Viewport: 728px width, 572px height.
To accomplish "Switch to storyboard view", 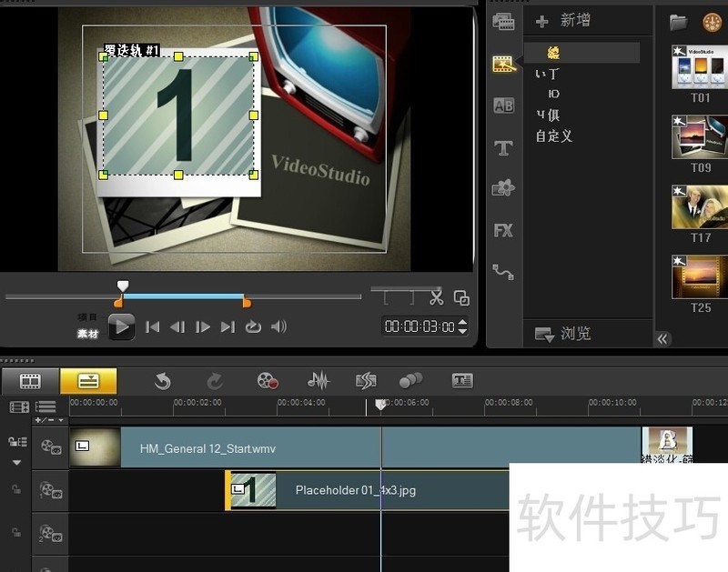I will tap(31, 381).
